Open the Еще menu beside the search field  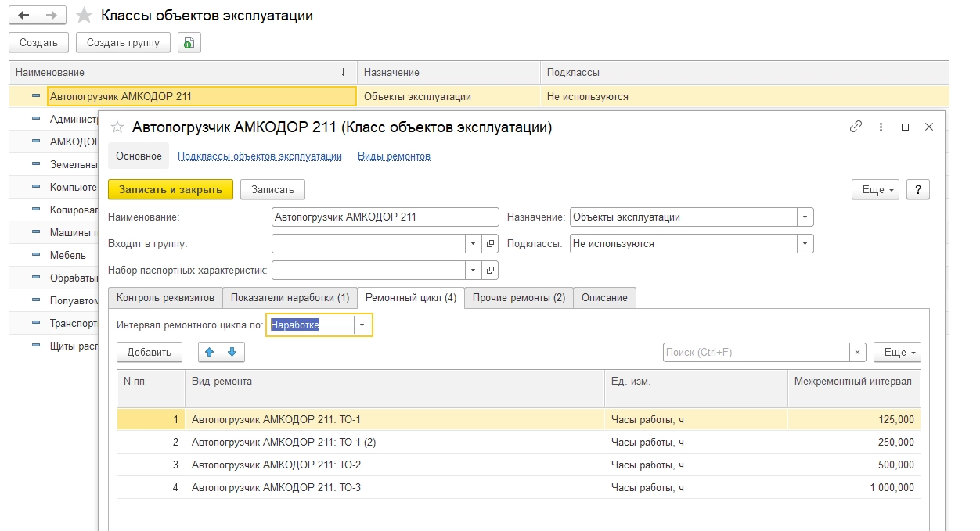pyautogui.click(x=896, y=353)
